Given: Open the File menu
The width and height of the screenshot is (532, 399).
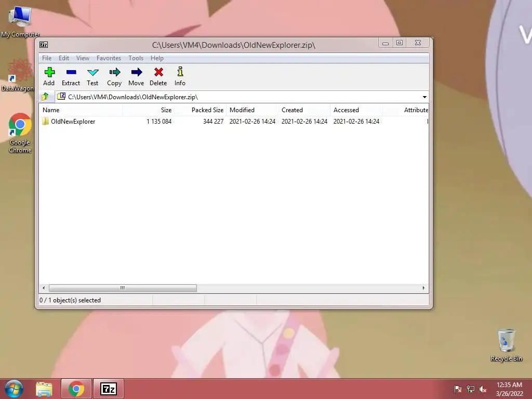Looking at the screenshot, I should point(47,58).
